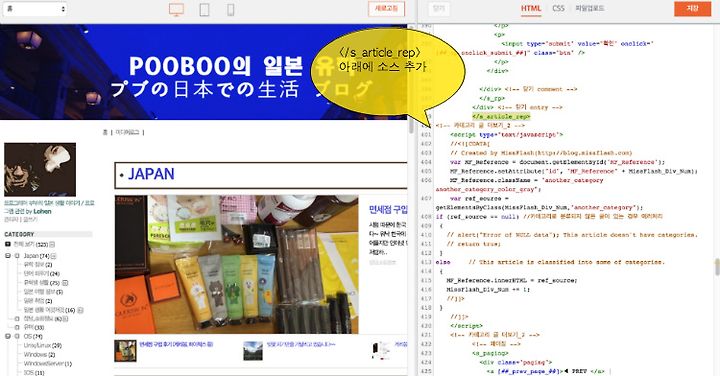The height and width of the screenshot is (376, 720).
Task: Click the greyed 닫기 button
Action: pyautogui.click(x=439, y=9)
